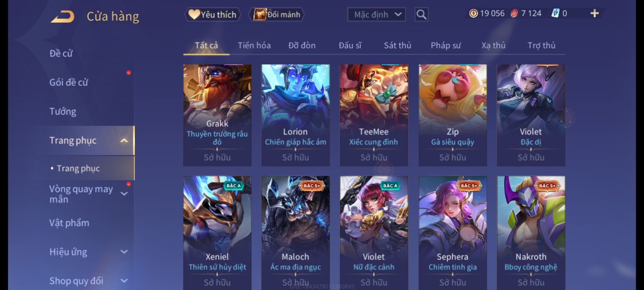Expand the Hiệu ứng sidebar section

[x=124, y=252]
